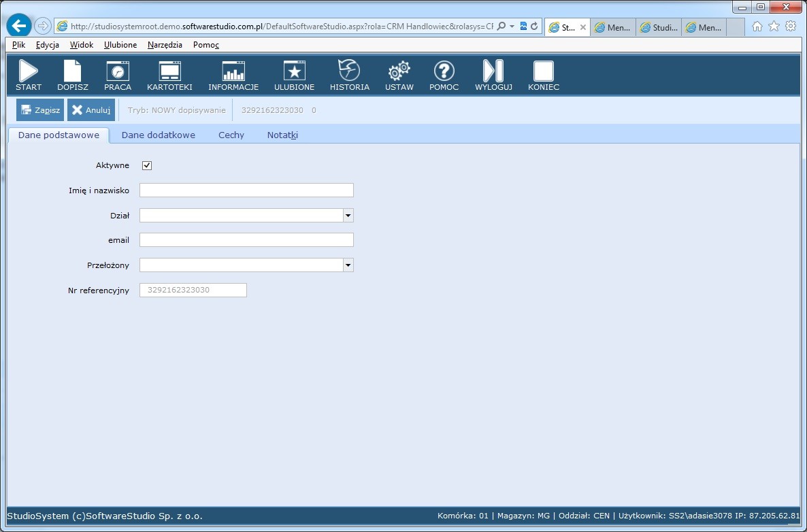The width and height of the screenshot is (807, 532).
Task: Open browser home icon
Action: pos(757,27)
